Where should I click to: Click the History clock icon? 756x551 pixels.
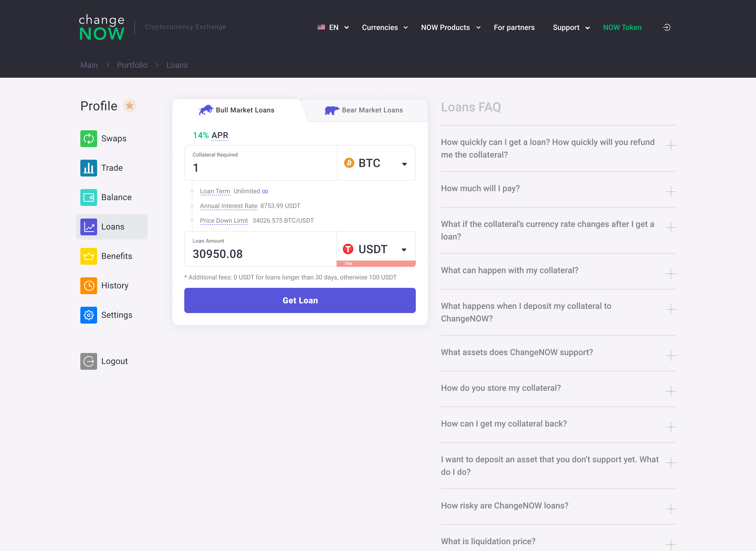88,285
